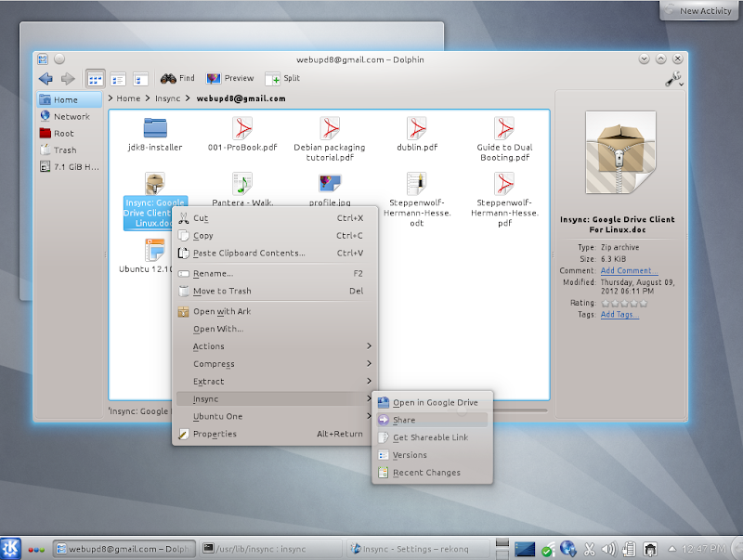Viewport: 743px width, 560px height.
Task: Show hidden tray icons arrow
Action: (671, 550)
